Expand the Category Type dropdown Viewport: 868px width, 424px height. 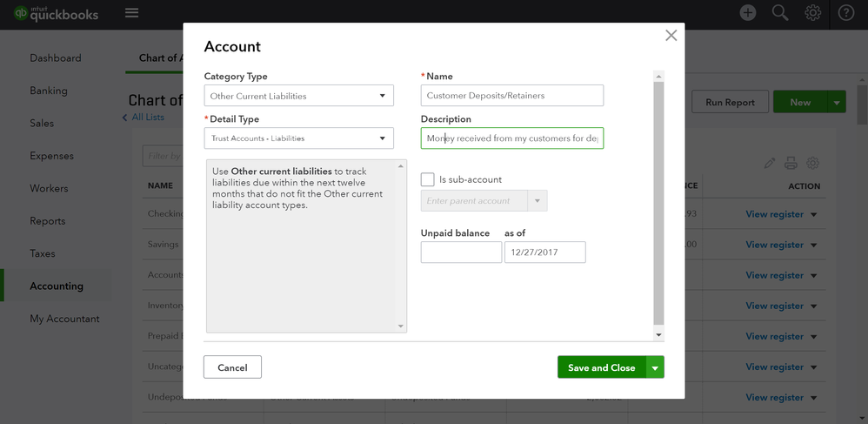click(298, 96)
